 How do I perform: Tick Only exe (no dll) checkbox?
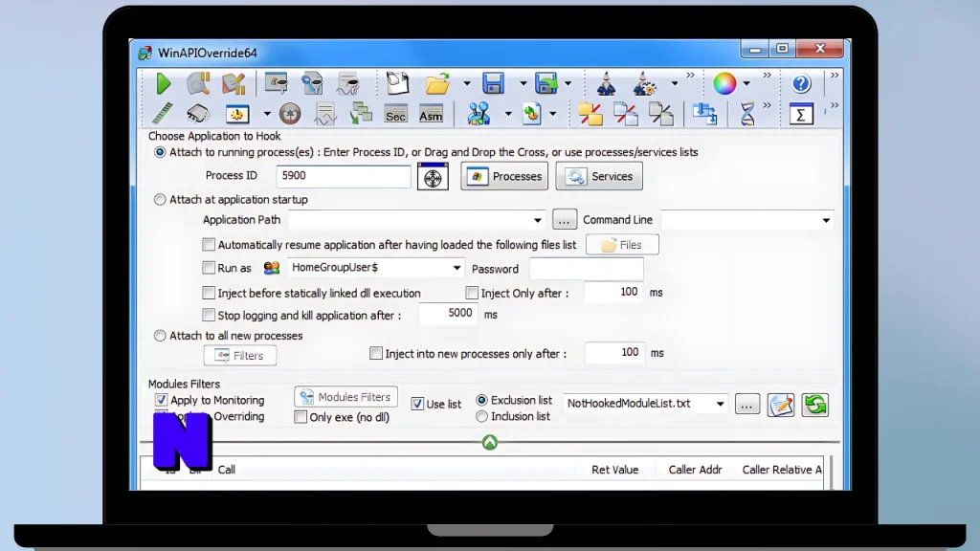coord(301,417)
